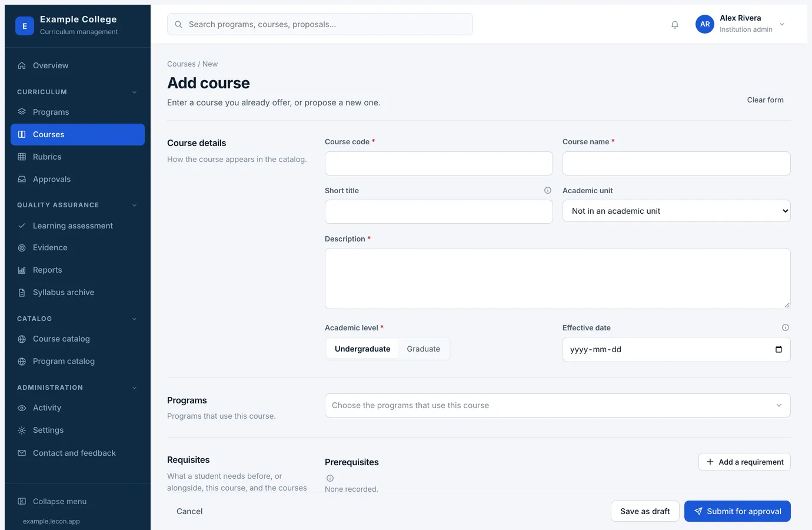Open Settings in the sidebar
Screen dimensions: 812x530
click(78, 430)
